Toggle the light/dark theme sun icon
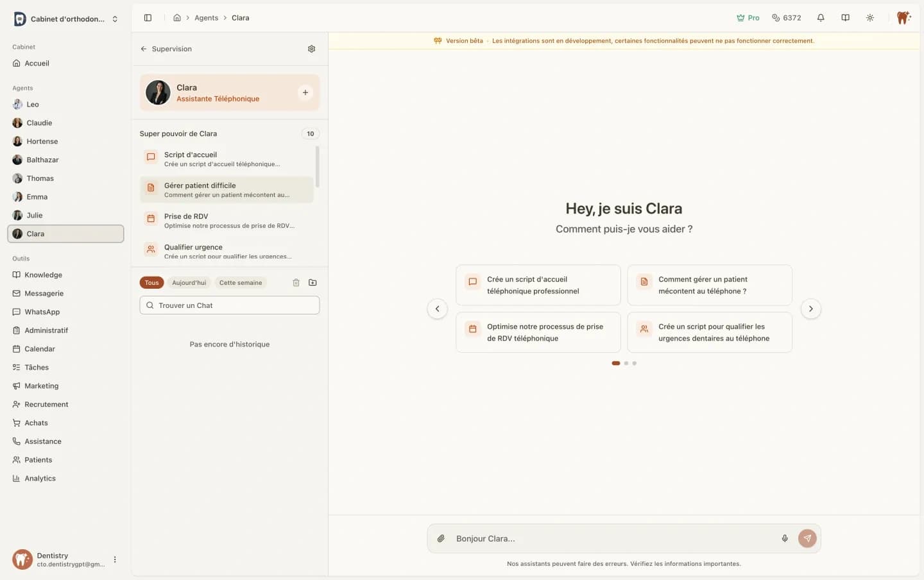 [869, 18]
